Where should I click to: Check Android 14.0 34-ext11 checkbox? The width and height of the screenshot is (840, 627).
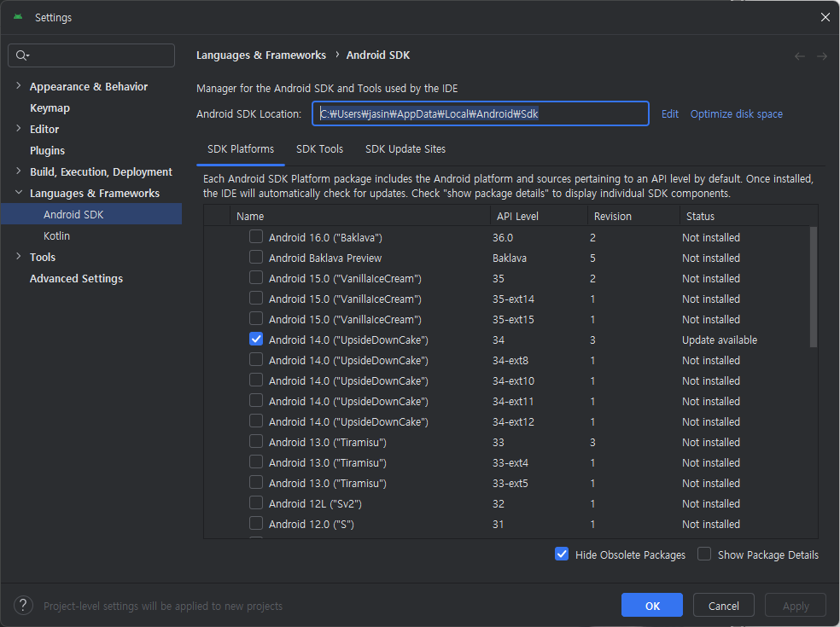click(256, 400)
